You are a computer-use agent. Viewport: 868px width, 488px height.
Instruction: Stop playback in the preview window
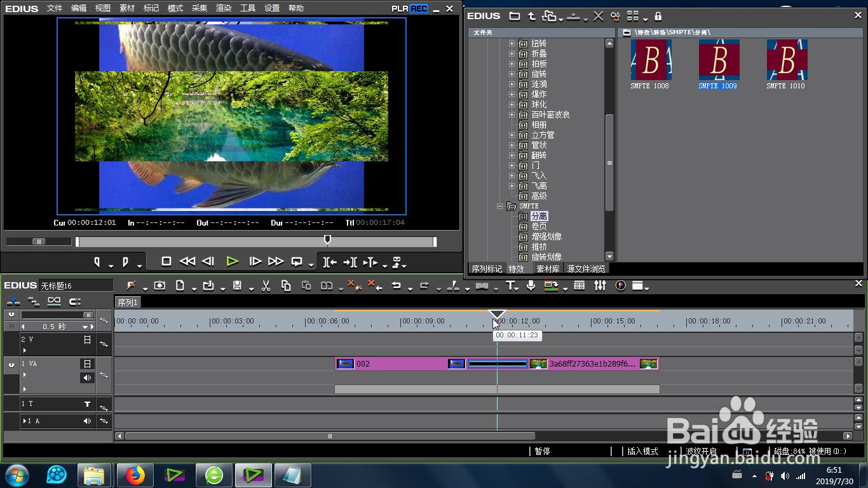(166, 261)
